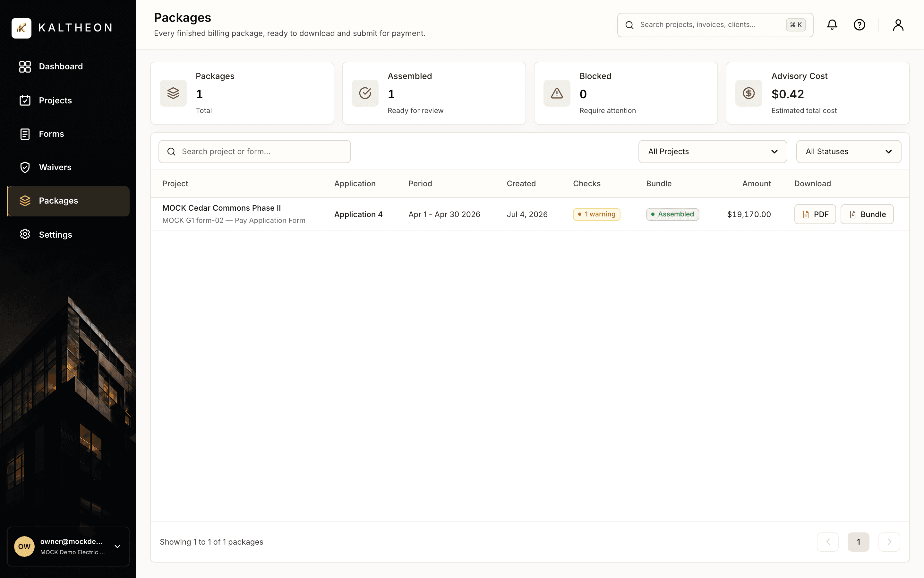The width and height of the screenshot is (924, 578).
Task: Click the Blocked warning triangle icon
Action: [557, 93]
